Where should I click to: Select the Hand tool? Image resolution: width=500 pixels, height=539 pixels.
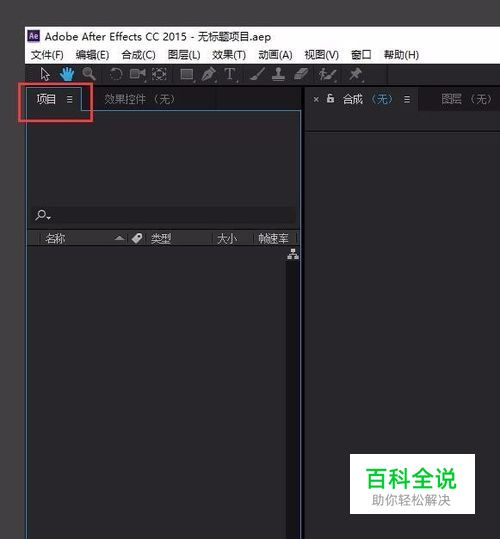[x=67, y=74]
